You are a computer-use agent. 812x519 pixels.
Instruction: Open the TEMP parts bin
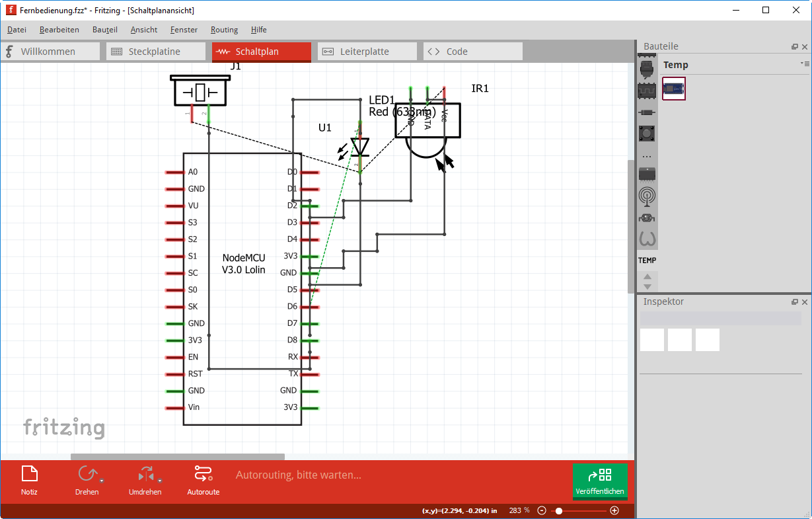pos(647,260)
